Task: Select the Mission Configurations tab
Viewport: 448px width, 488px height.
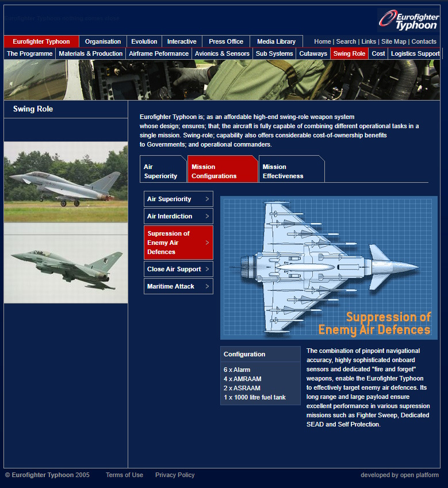Action: pyautogui.click(x=223, y=169)
